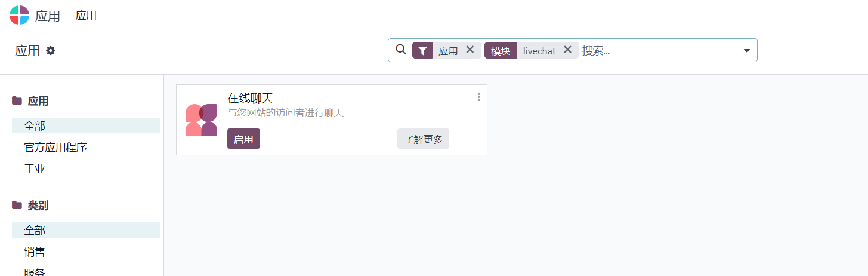Click the 模块 facet label

pos(501,51)
